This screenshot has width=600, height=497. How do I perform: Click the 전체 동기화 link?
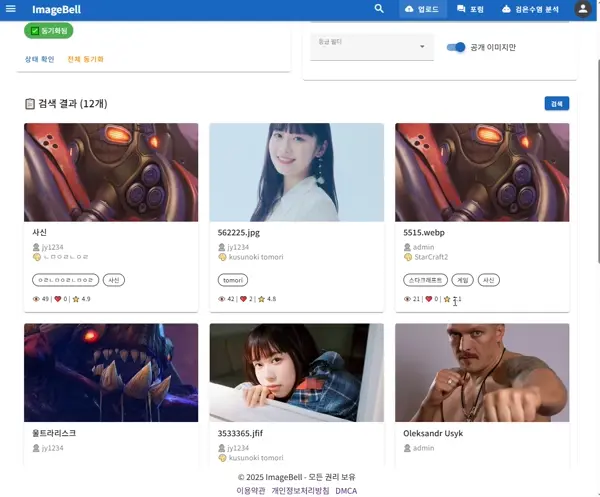coord(85,59)
